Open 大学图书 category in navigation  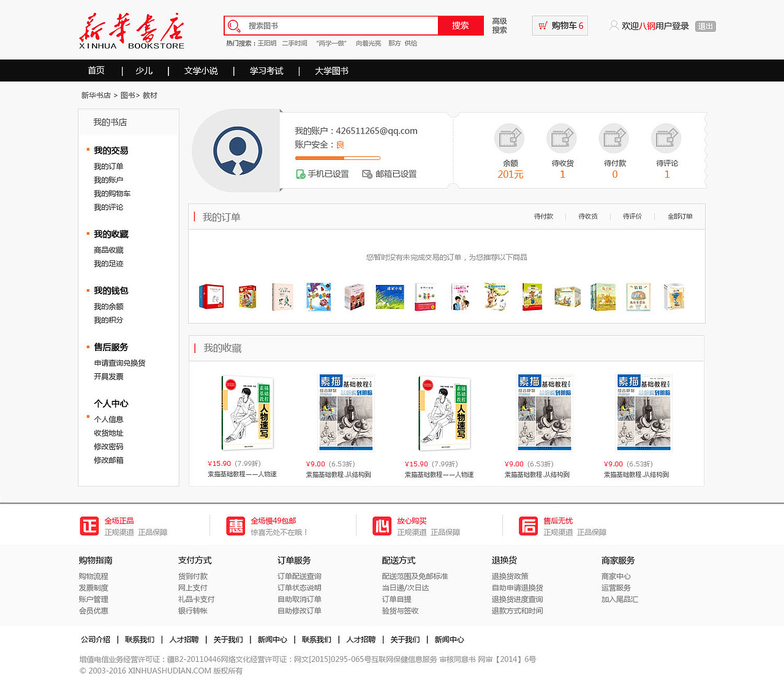pos(331,70)
